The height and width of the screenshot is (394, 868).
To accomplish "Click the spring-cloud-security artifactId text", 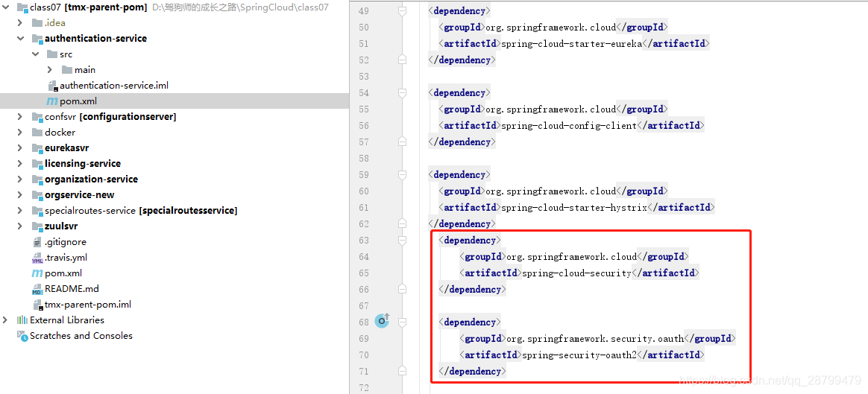I will [577, 273].
